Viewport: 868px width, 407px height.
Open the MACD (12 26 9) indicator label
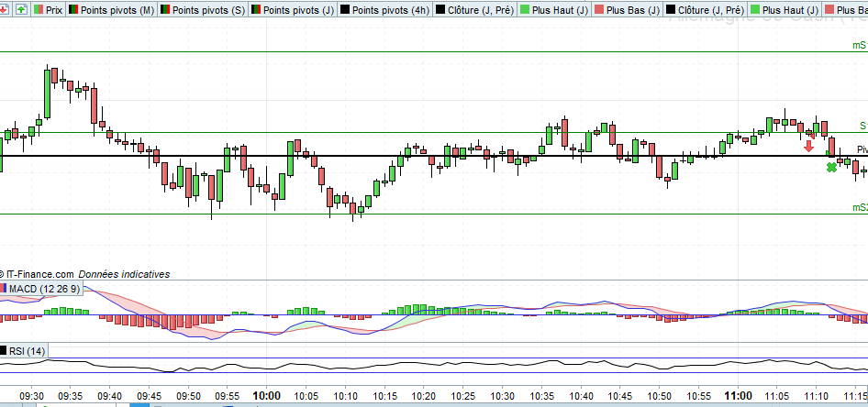tap(44, 289)
